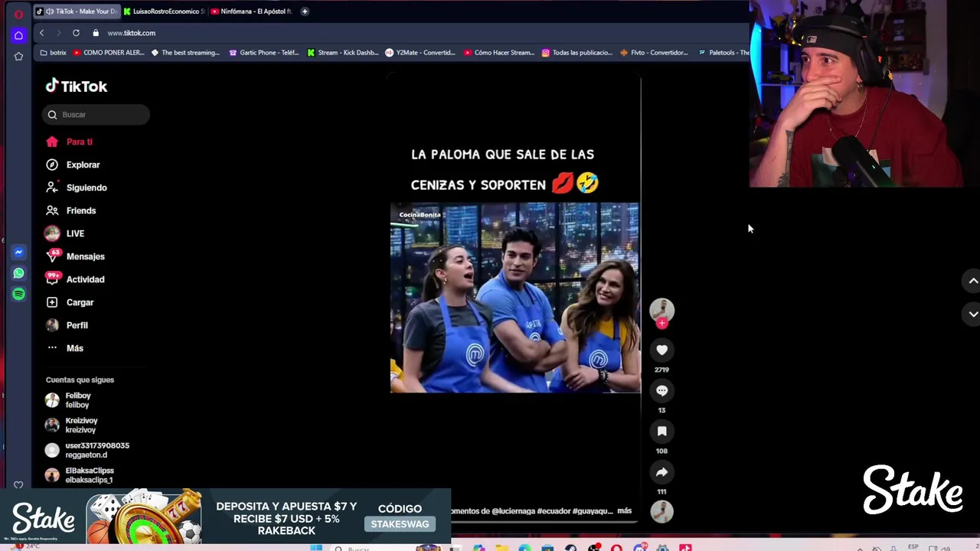Image resolution: width=980 pixels, height=551 pixels.
Task: Open Messenger in Opera sidebar
Action: pyautogui.click(x=18, y=252)
